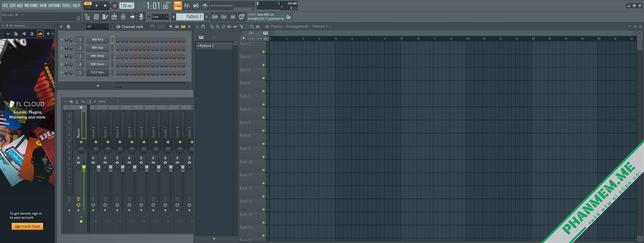The width and height of the screenshot is (644, 243).
Task: Click the Browser favorites star icon
Action: pyautogui.click(x=48, y=34)
